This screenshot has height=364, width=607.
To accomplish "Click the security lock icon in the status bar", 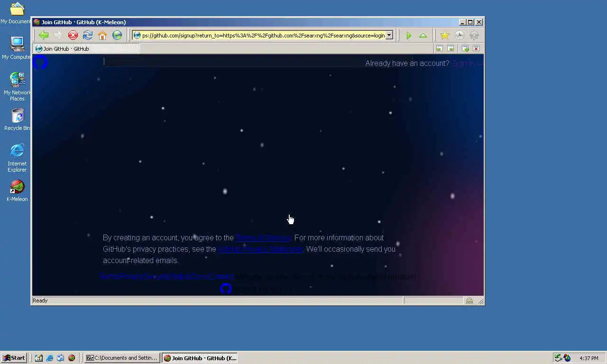I will pyautogui.click(x=469, y=300).
